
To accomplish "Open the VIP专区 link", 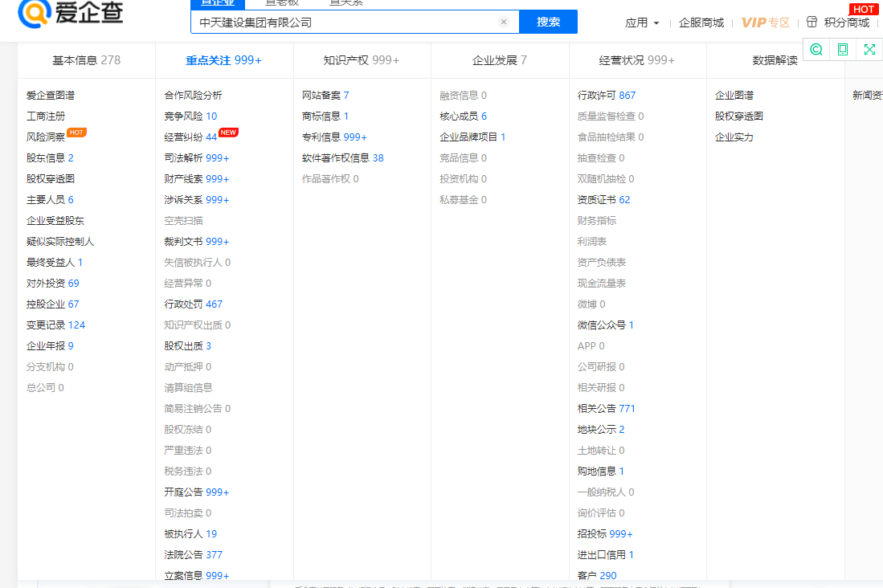I will (x=766, y=23).
